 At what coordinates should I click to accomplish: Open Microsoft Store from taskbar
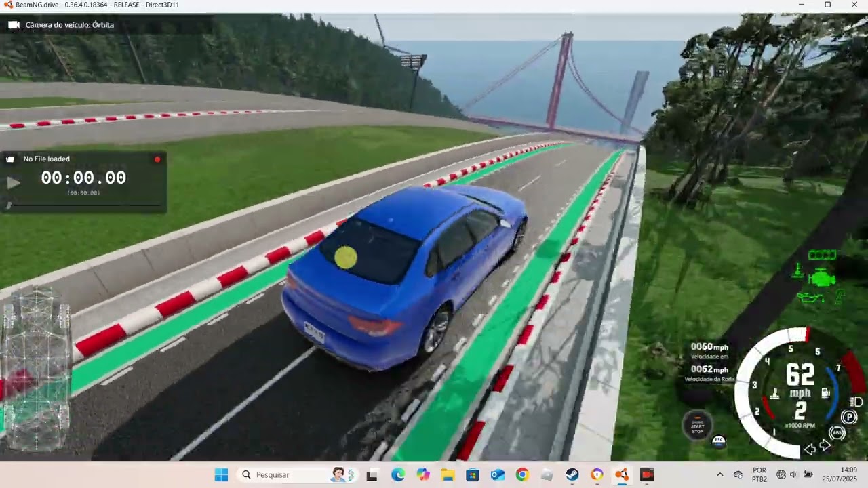[473, 474]
